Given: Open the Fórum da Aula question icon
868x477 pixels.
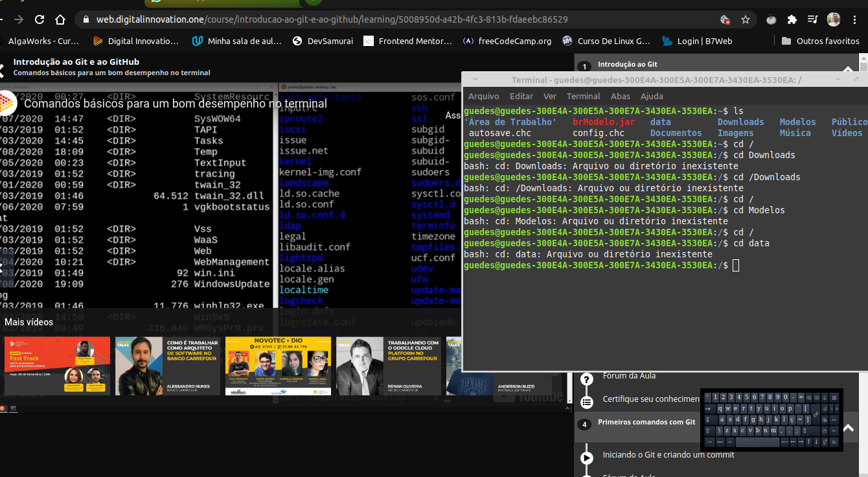Looking at the screenshot, I should tap(587, 380).
